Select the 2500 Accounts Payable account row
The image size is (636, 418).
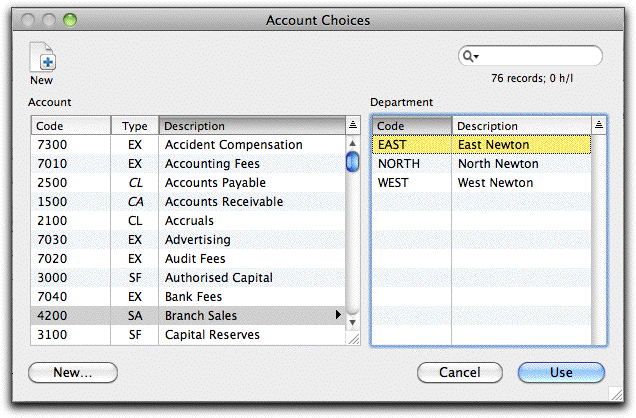click(188, 183)
